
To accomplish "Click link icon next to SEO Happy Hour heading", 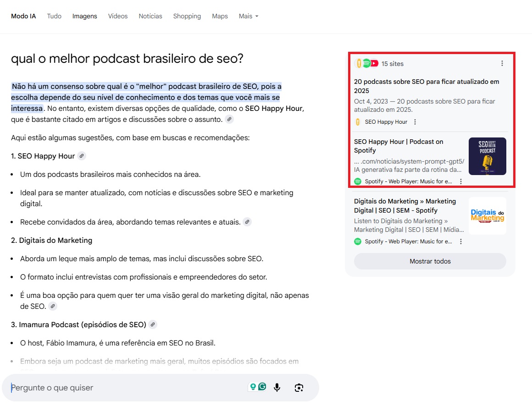I will pyautogui.click(x=82, y=156).
